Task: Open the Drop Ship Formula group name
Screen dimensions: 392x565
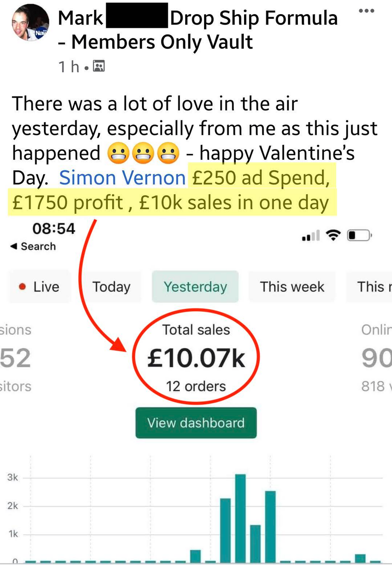Action: pos(253,18)
